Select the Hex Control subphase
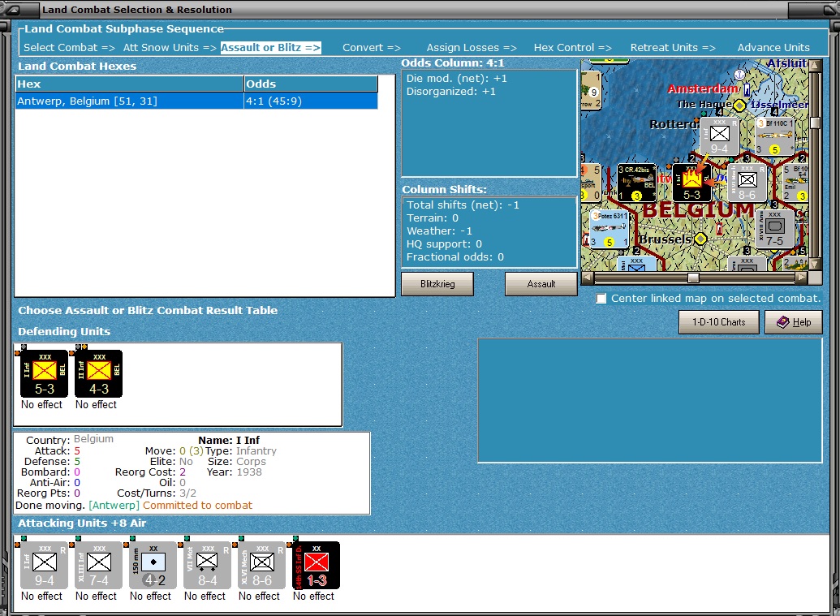Screen dimensions: 840x616 coord(573,47)
